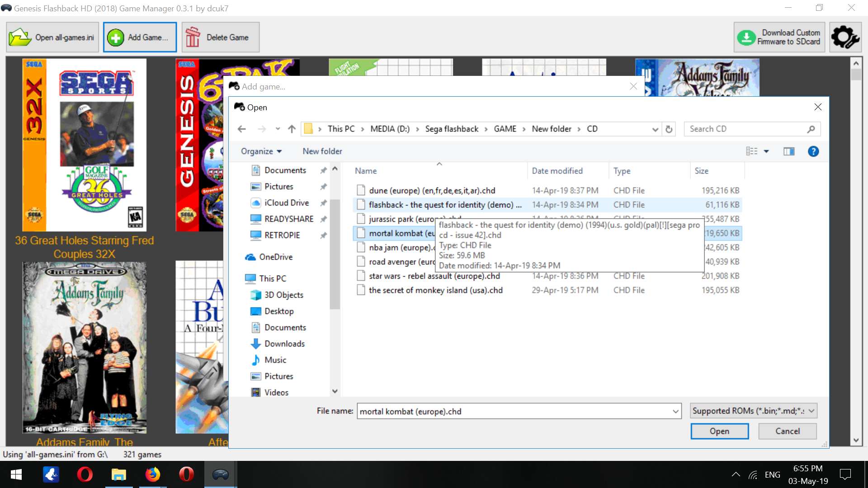Open 3D Objects folder in sidebar
The height and width of the screenshot is (488, 868).
pyautogui.click(x=284, y=295)
